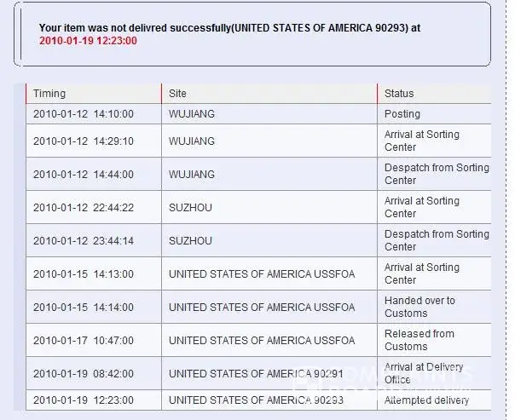Image resolution: width=515 pixels, height=420 pixels.
Task: Click WUJIANG site in the 14:44:00 row
Action: (x=192, y=175)
